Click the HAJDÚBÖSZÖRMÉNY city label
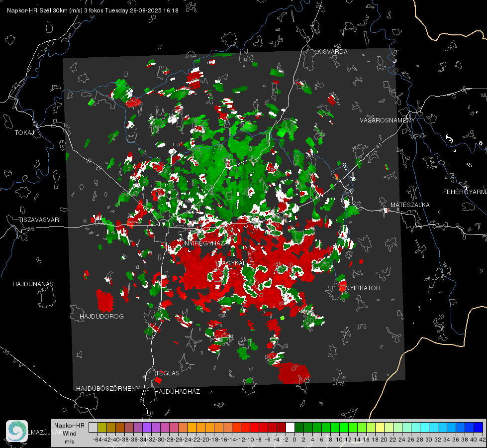Image resolution: width=487 pixels, height=448 pixels. (x=108, y=388)
